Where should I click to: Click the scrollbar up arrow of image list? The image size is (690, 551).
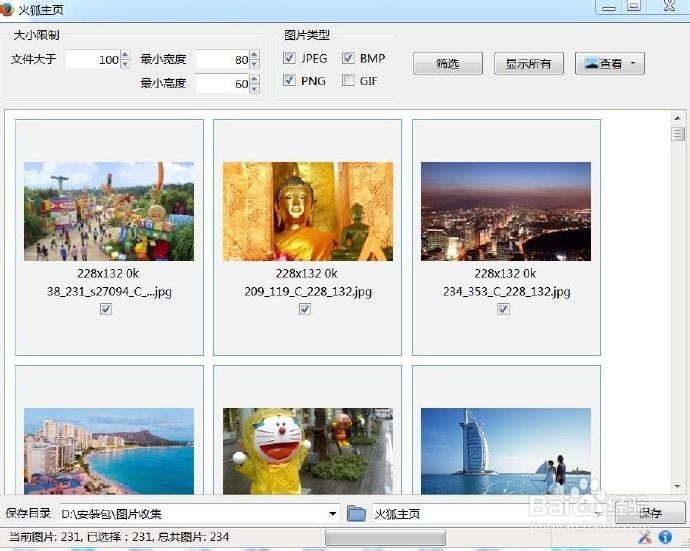[x=678, y=118]
